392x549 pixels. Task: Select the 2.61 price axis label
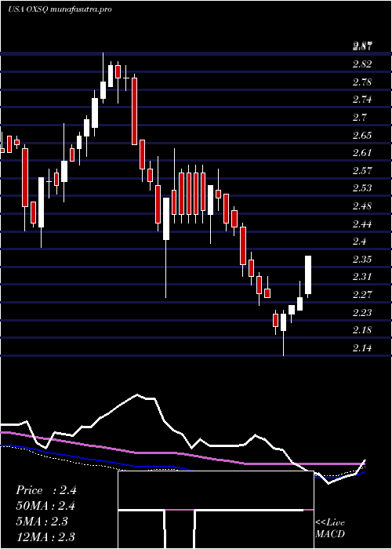[362, 153]
